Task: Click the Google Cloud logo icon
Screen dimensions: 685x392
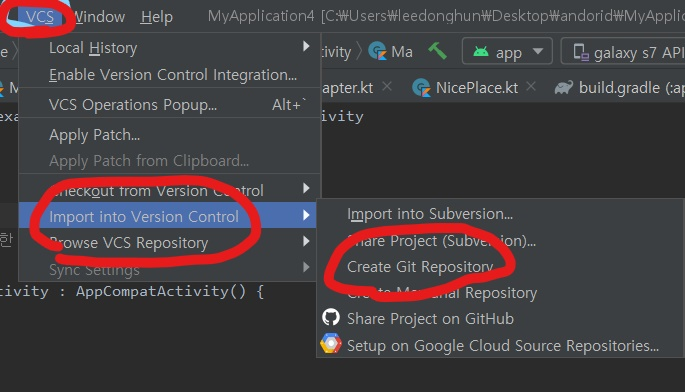Action: (331, 343)
